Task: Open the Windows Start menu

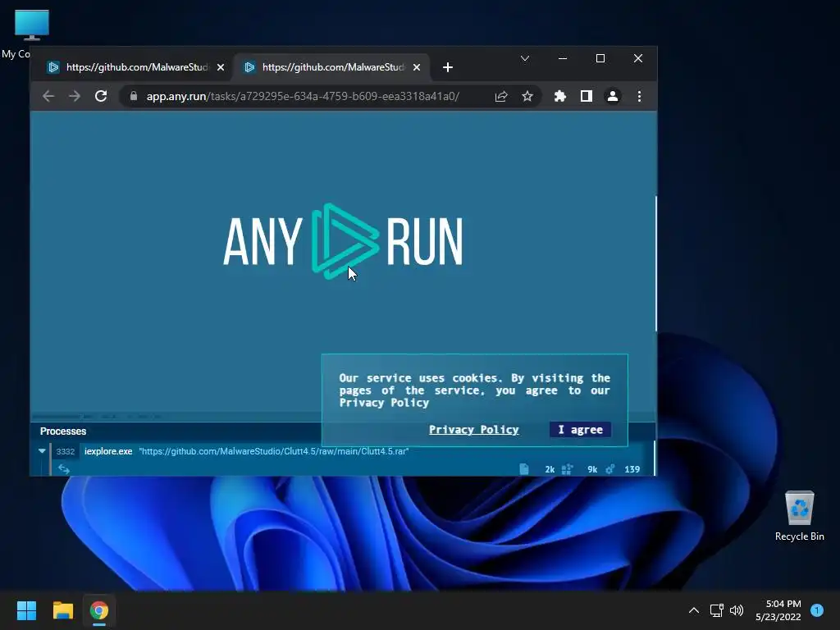Action: pyautogui.click(x=26, y=610)
